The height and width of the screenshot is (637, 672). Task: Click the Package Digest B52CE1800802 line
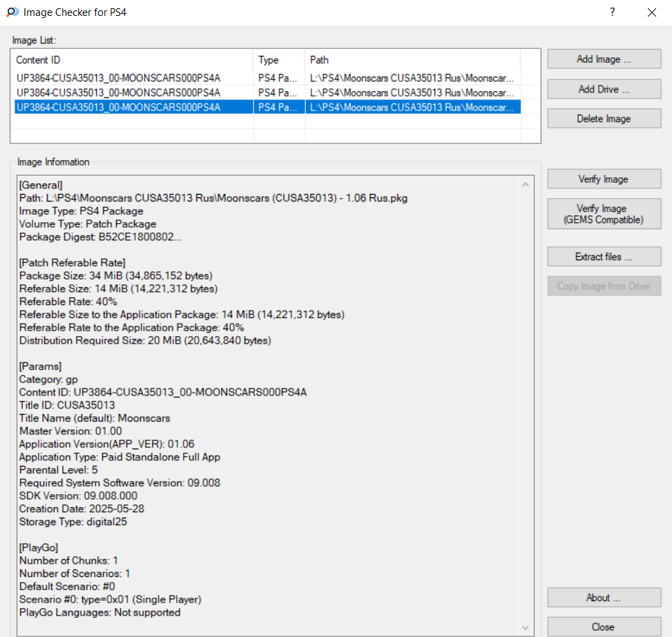tap(100, 237)
